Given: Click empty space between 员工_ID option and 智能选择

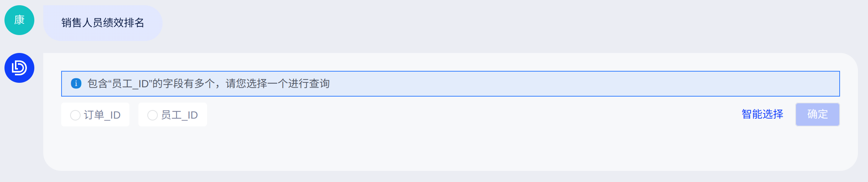Looking at the screenshot, I should coord(466,114).
